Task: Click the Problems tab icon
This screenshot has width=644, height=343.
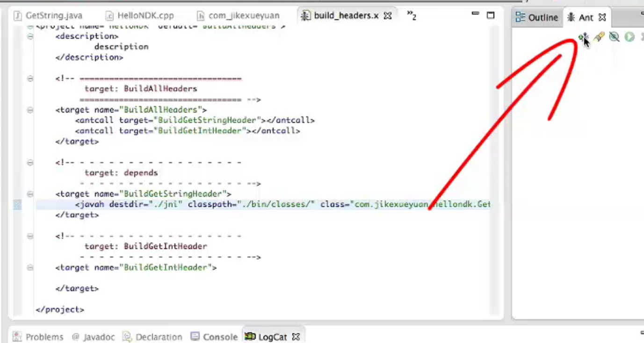Action: [x=17, y=337]
